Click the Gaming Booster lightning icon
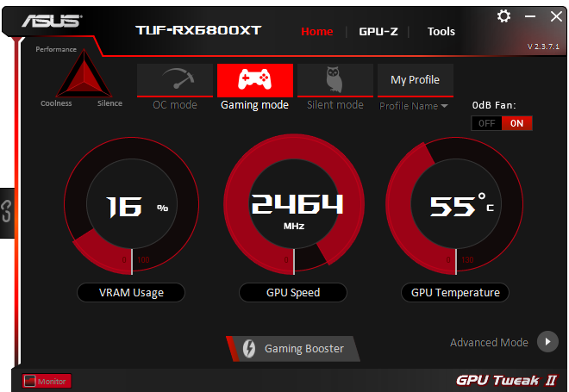The width and height of the screenshot is (569, 392). 249,348
